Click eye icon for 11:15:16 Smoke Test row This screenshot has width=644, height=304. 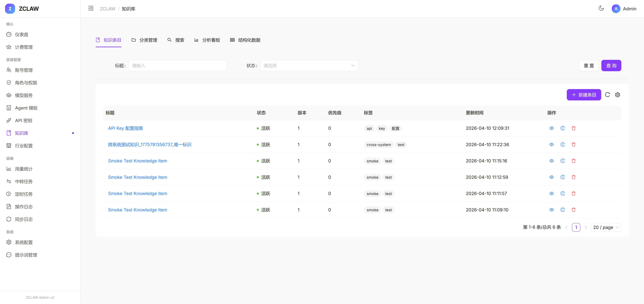(552, 161)
